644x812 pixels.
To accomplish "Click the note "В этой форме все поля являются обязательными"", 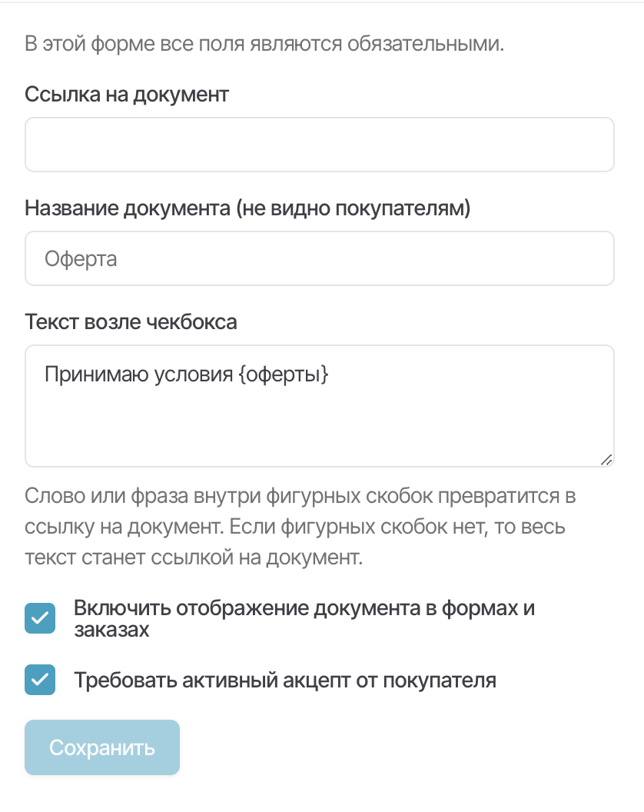I will (264, 43).
